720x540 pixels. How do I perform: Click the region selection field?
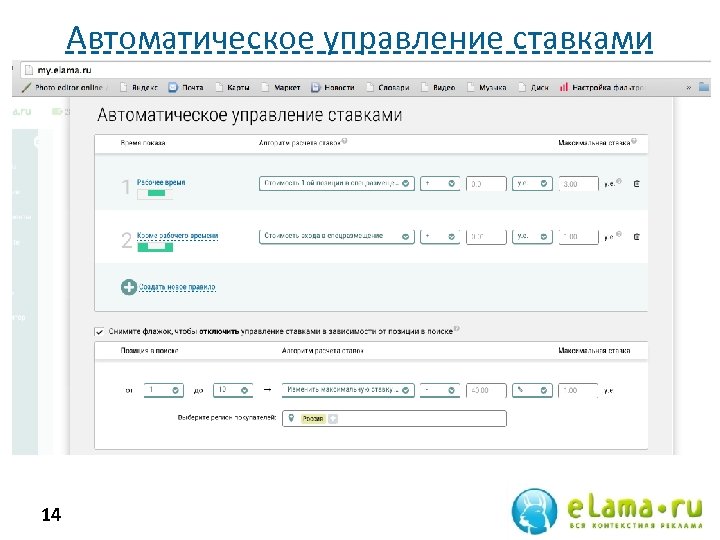[x=394, y=418]
